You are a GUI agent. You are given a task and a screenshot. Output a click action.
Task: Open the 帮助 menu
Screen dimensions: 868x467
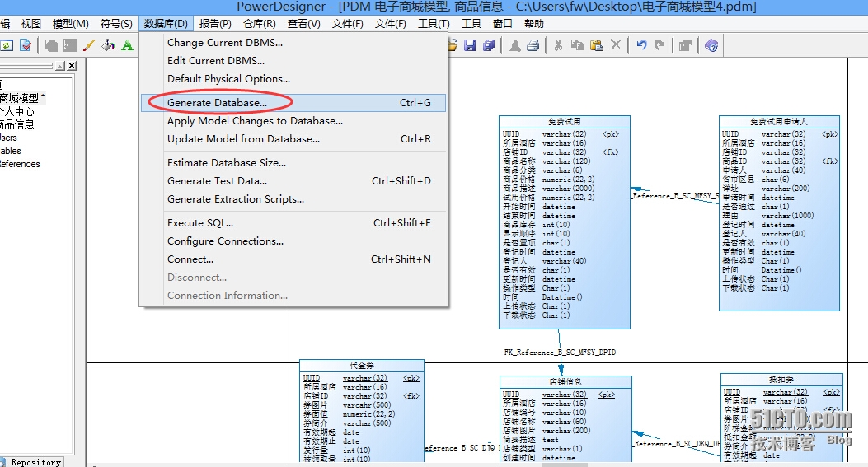533,24
